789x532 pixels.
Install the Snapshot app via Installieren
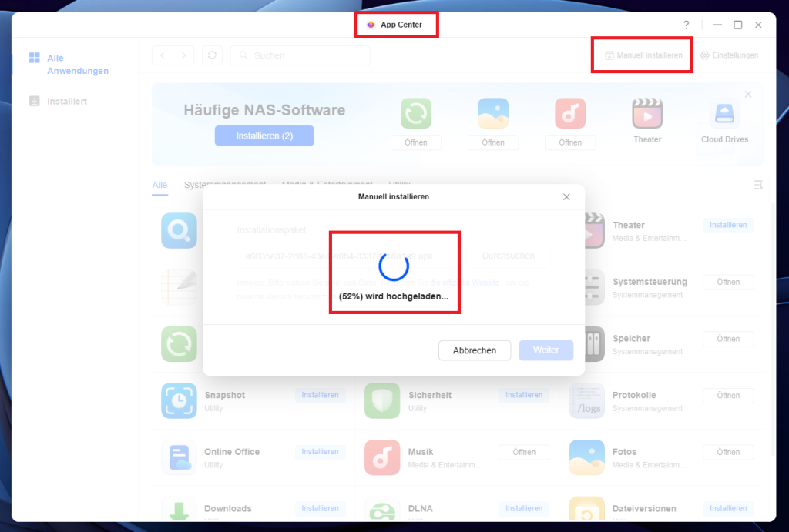320,395
